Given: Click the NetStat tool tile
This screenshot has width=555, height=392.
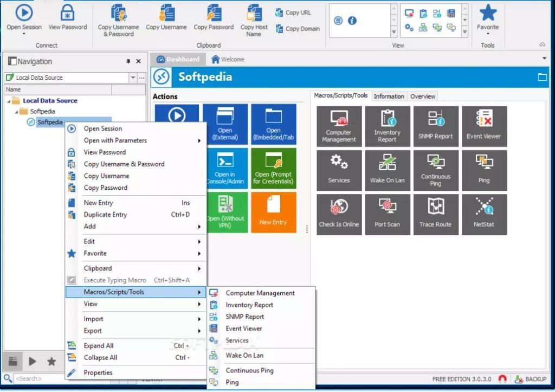Looking at the screenshot, I should click(484, 214).
